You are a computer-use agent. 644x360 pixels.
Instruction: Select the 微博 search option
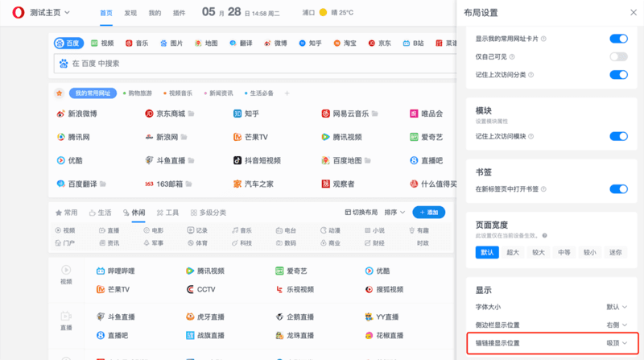coord(275,43)
